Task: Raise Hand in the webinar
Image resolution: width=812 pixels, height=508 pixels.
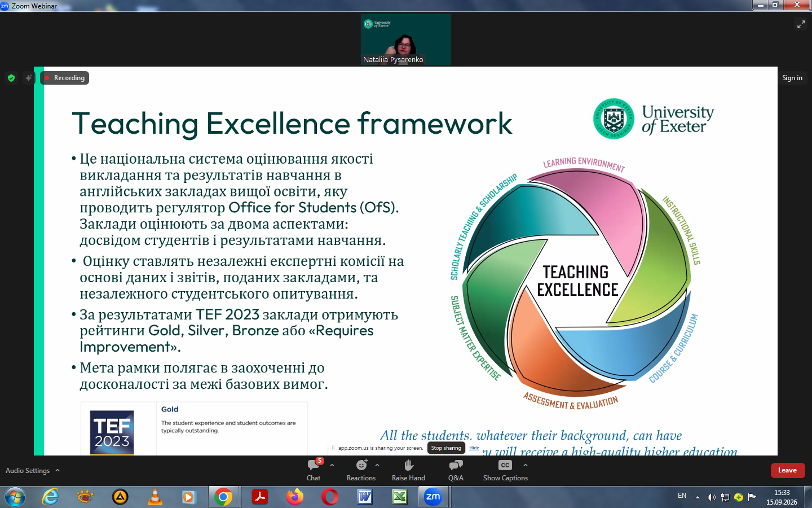Action: pyautogui.click(x=409, y=470)
